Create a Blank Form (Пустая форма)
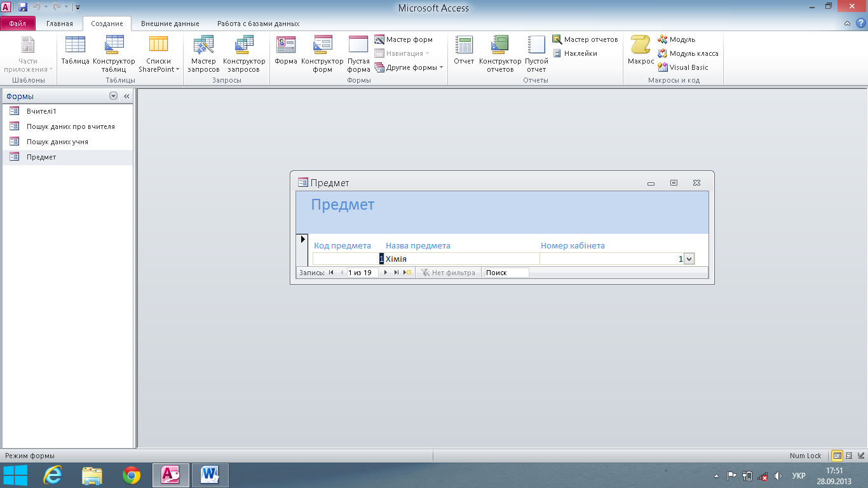The height and width of the screenshot is (488, 868). (x=358, y=54)
